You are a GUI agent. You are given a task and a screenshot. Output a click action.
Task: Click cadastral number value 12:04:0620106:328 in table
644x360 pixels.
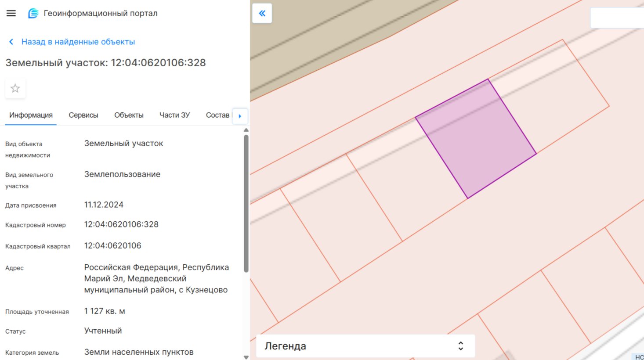point(121,224)
